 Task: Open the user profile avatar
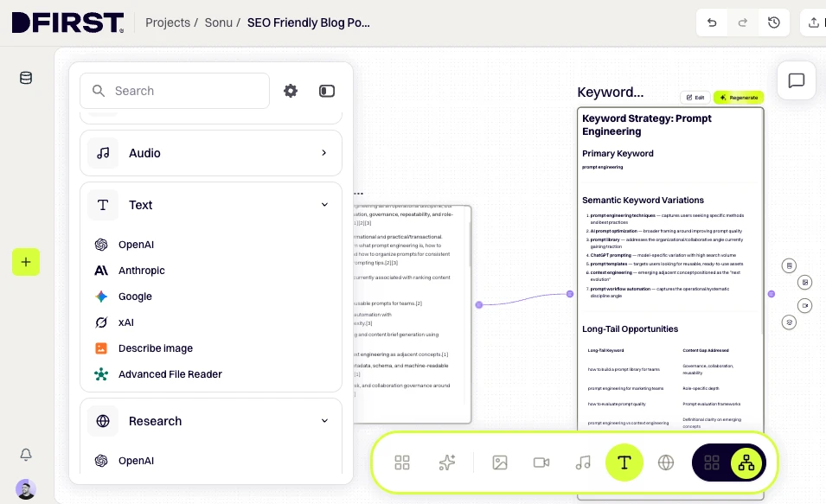coord(26,489)
